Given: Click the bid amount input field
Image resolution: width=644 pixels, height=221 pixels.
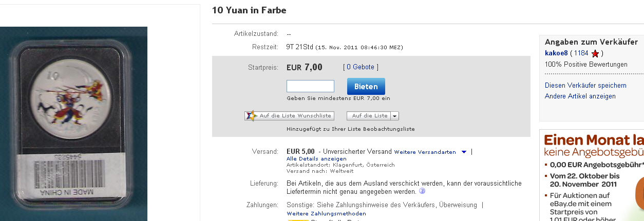Looking at the screenshot, I should (310, 86).
